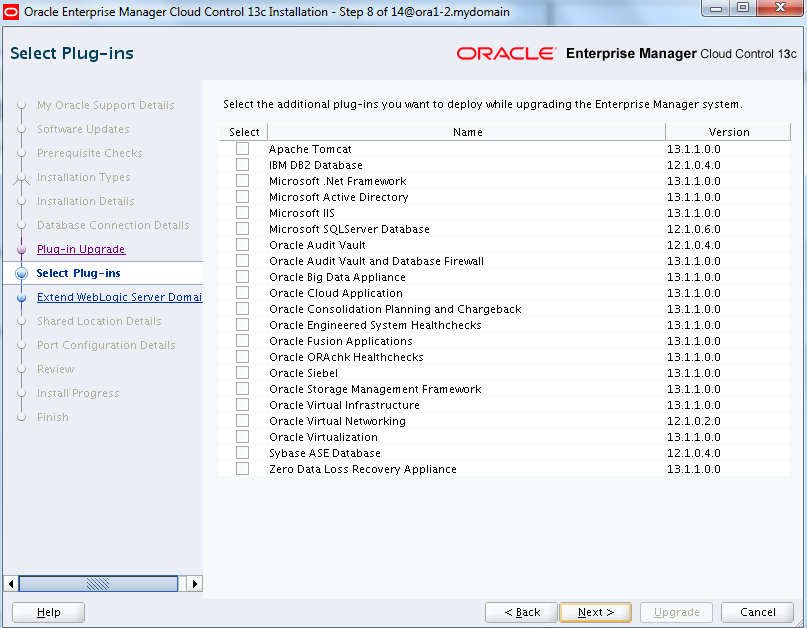Screen dimensions: 807x628
Task: Click the right arrow of the horizontal scrollbar
Action: pos(194,583)
